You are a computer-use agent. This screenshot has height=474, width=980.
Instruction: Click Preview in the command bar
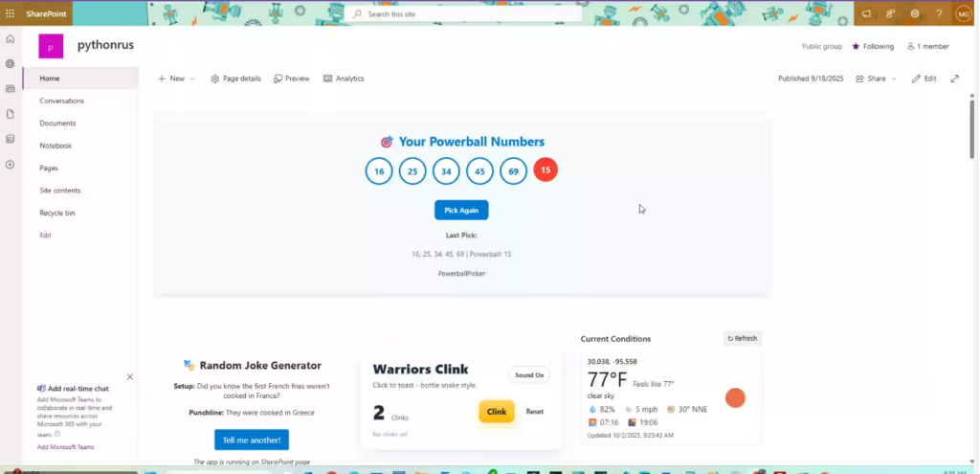(x=291, y=79)
